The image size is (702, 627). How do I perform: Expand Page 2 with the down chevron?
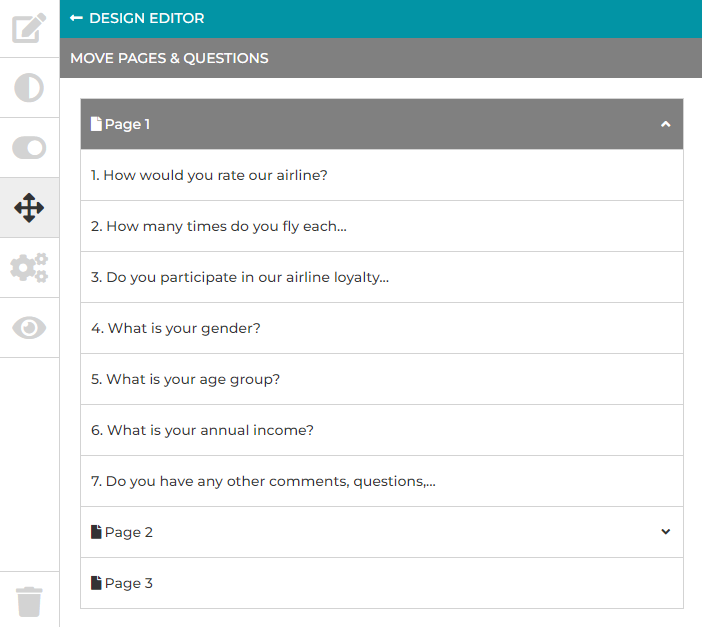666,532
